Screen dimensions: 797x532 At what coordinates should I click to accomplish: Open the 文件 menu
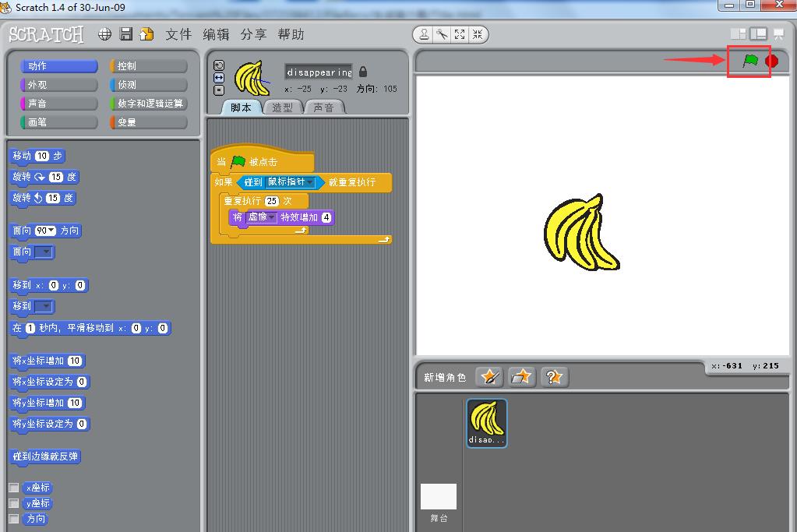tap(178, 34)
